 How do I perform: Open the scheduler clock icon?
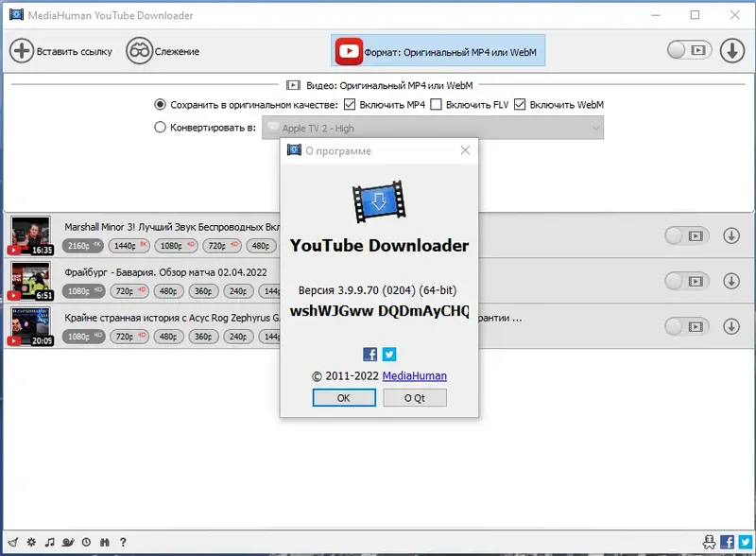tap(86, 542)
